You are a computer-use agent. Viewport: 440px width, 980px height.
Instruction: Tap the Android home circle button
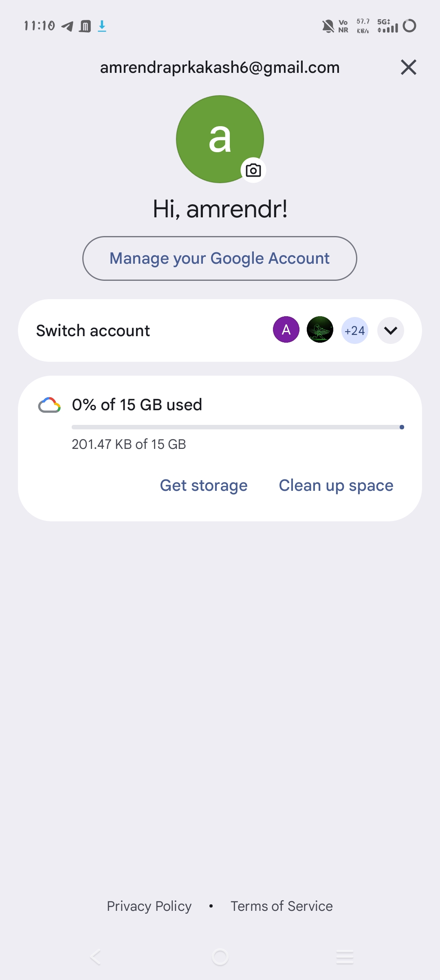pos(220,957)
